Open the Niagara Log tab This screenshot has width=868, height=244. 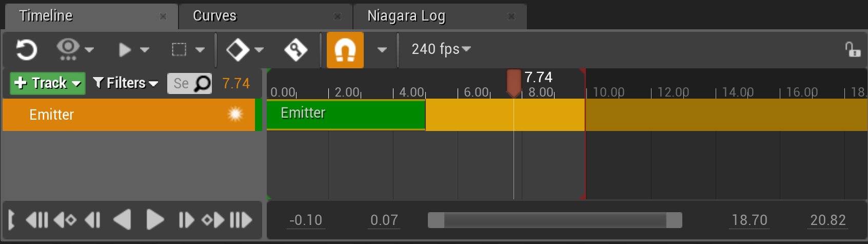point(406,16)
